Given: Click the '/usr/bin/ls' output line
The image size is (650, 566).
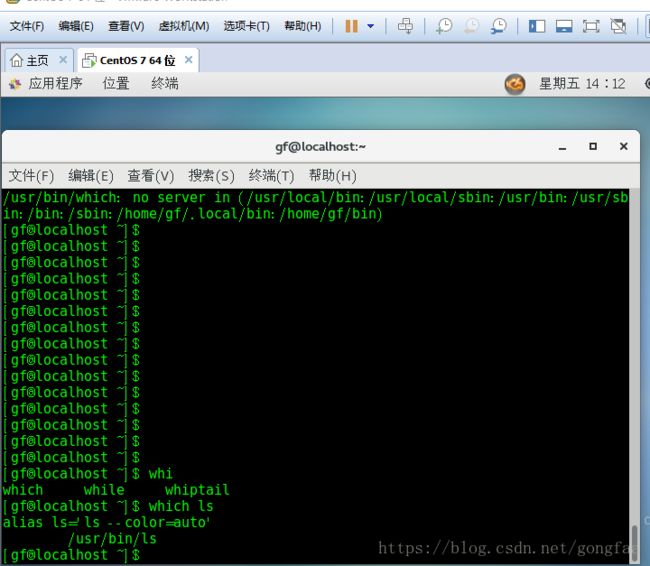Looking at the screenshot, I should [112, 539].
